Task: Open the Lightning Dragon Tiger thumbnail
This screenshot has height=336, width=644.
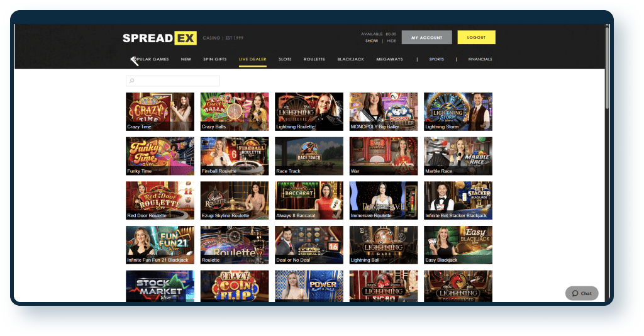Action: 458,286
